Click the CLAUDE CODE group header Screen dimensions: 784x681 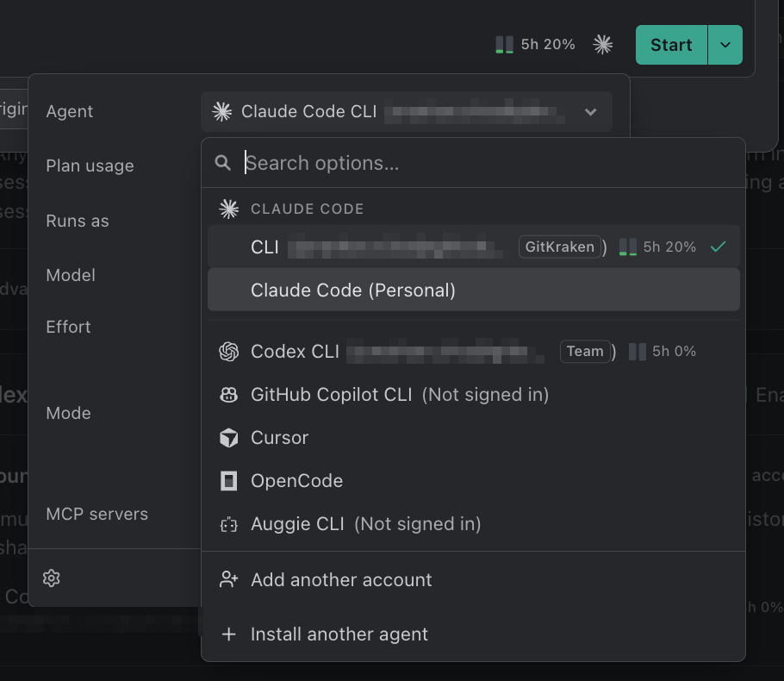307,209
